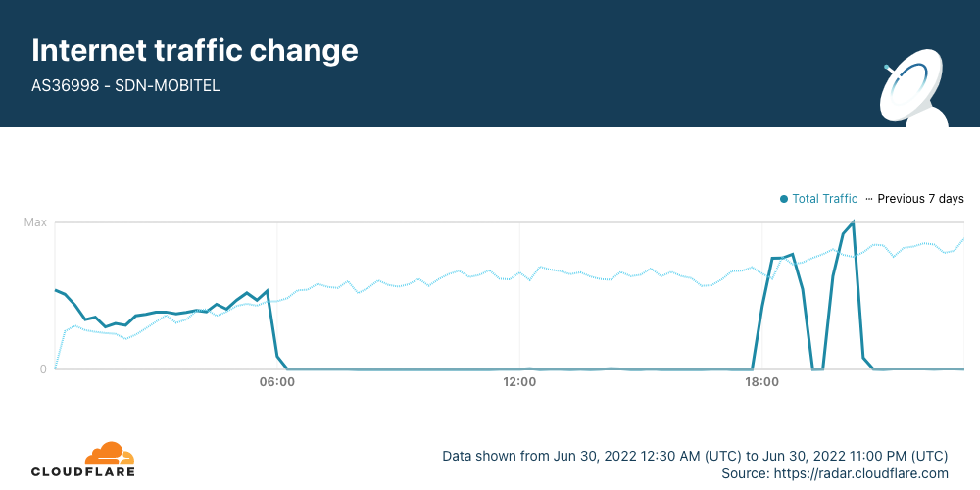Viewport: 980px width, 490px height.
Task: Click the Internet traffic change title
Action: [195, 50]
